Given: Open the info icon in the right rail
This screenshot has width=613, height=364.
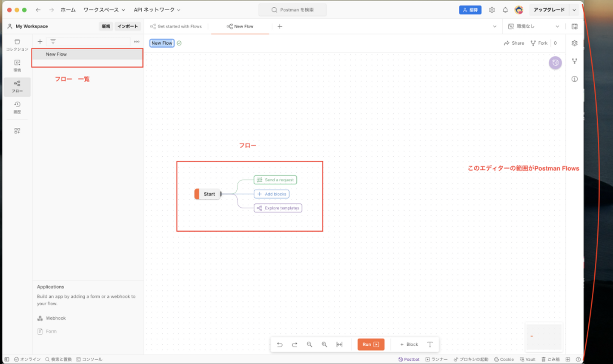Looking at the screenshot, I should [575, 79].
